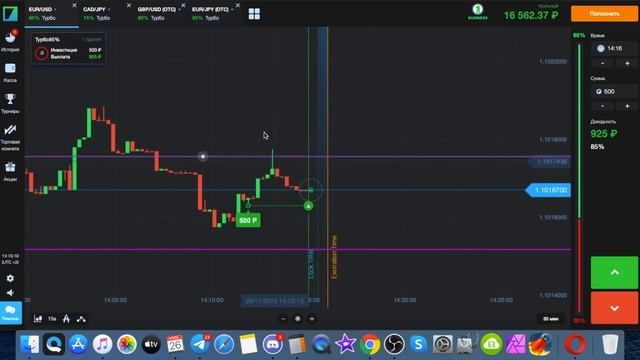Click the 925 ₽ payout value
The width and height of the screenshot is (640, 360).
click(x=604, y=133)
